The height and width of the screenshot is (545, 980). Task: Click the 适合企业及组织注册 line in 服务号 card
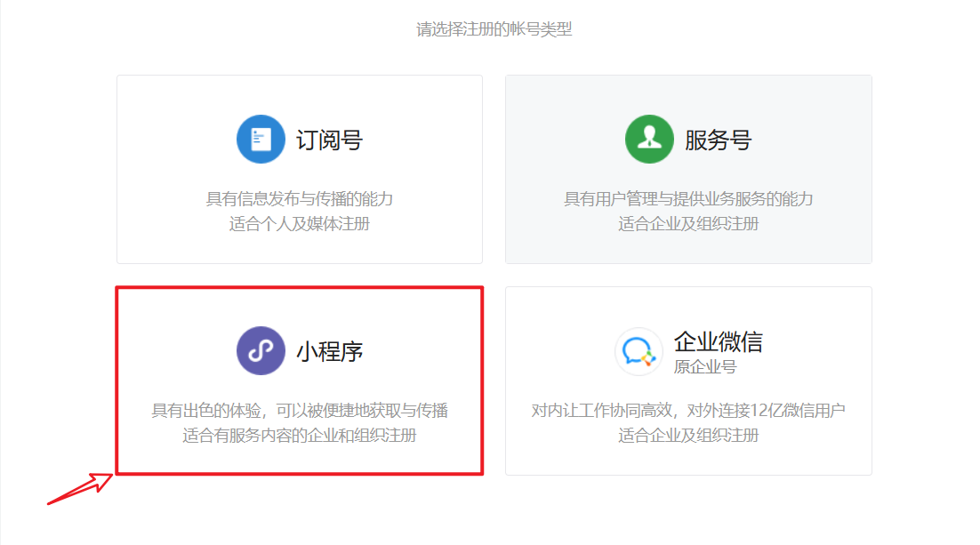pyautogui.click(x=688, y=224)
